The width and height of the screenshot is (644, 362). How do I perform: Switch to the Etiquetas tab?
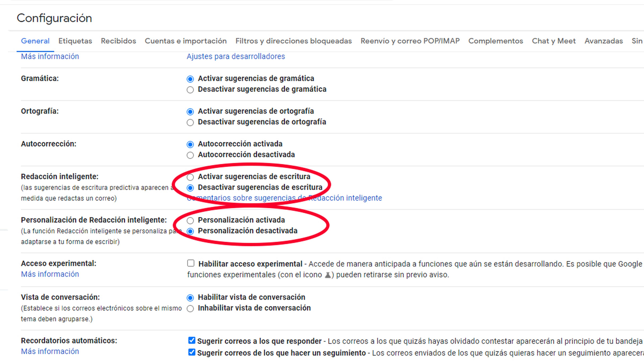(x=75, y=41)
